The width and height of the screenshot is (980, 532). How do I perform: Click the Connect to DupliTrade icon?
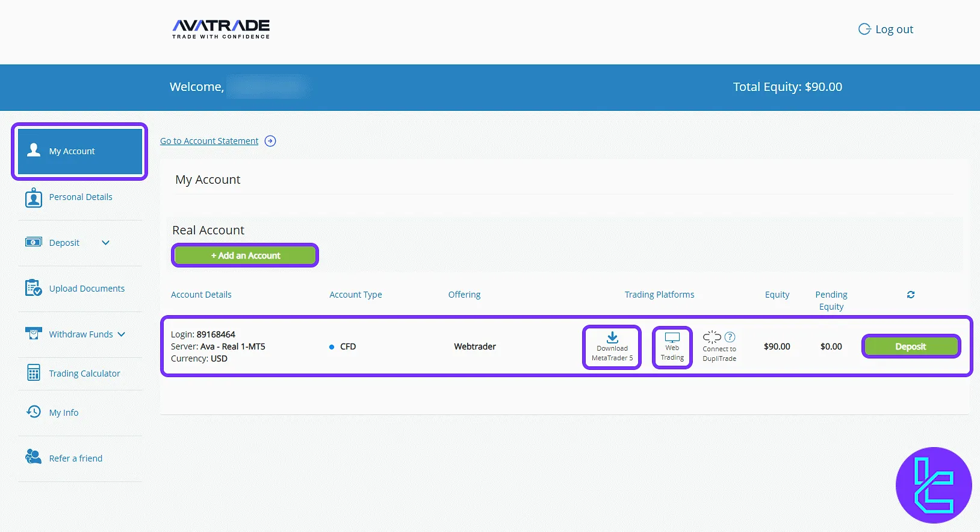pyautogui.click(x=712, y=337)
